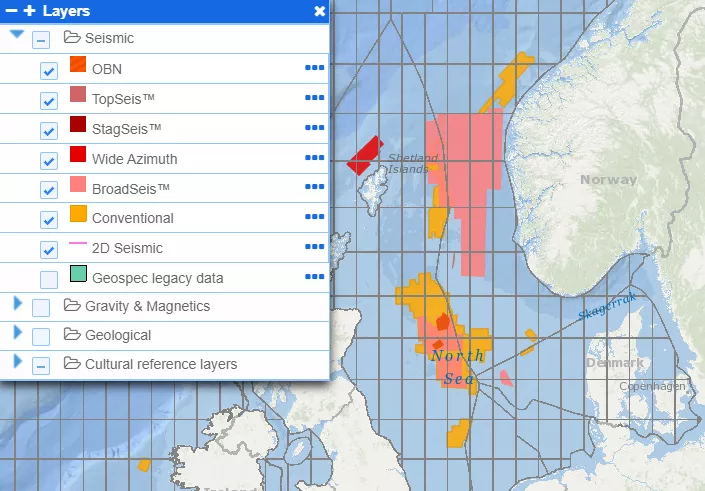Open Conventional layer options menu

coord(314,217)
